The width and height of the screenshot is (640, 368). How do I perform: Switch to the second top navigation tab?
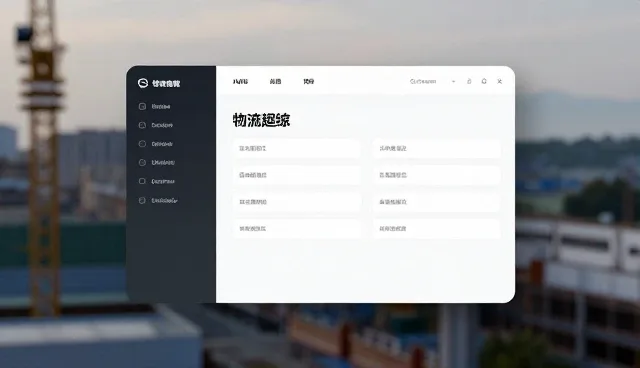[276, 82]
